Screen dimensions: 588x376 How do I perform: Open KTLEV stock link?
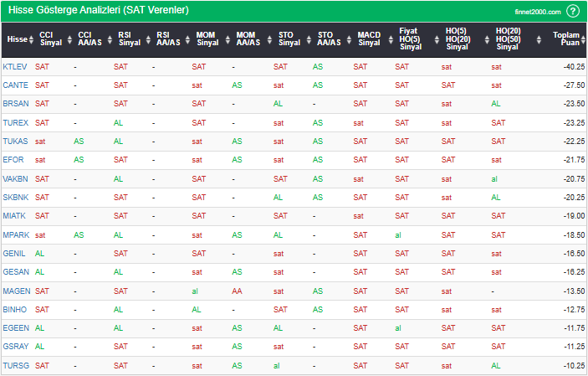[x=15, y=66]
